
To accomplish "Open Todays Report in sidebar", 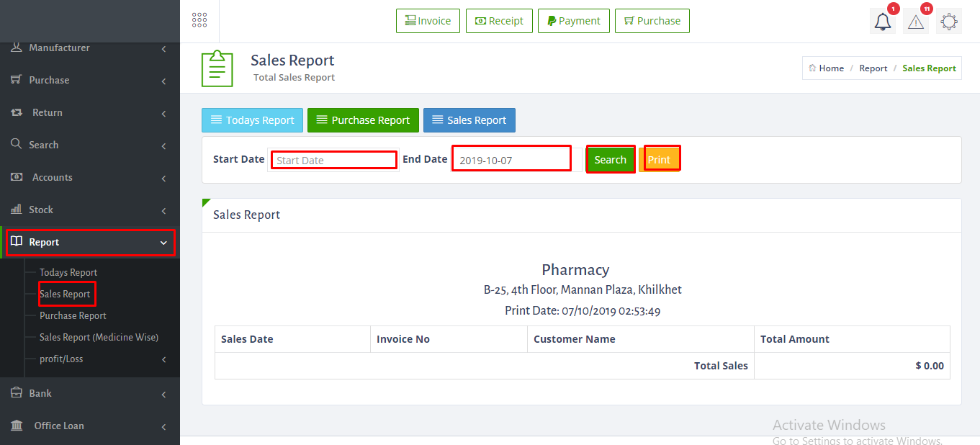I will pos(68,272).
